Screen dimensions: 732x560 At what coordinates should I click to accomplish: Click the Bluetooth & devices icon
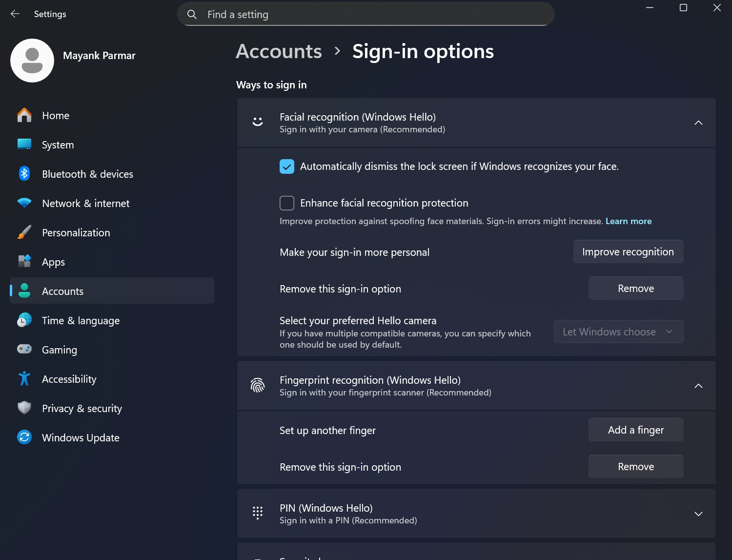point(24,174)
